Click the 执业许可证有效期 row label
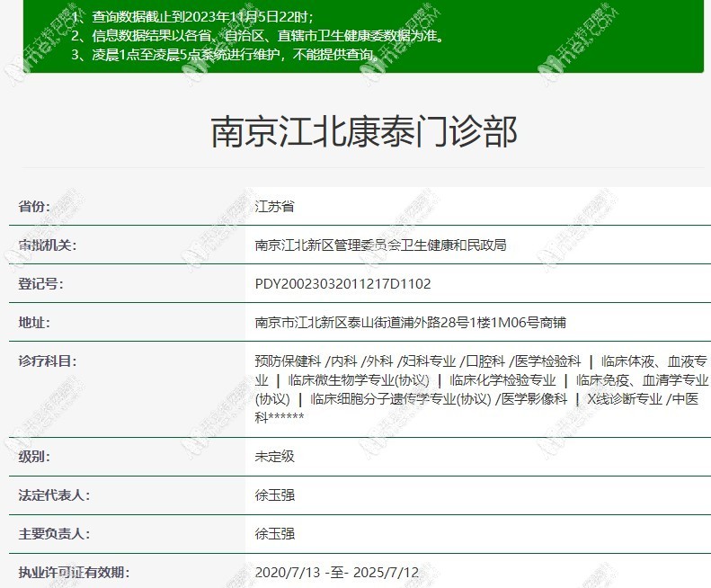Image resolution: width=711 pixels, height=588 pixels. tap(74, 572)
